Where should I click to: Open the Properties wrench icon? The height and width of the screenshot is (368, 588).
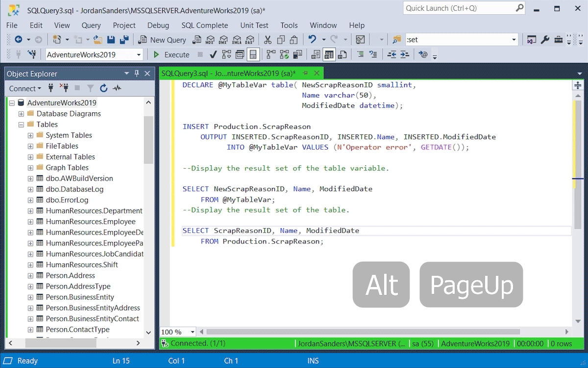point(545,40)
